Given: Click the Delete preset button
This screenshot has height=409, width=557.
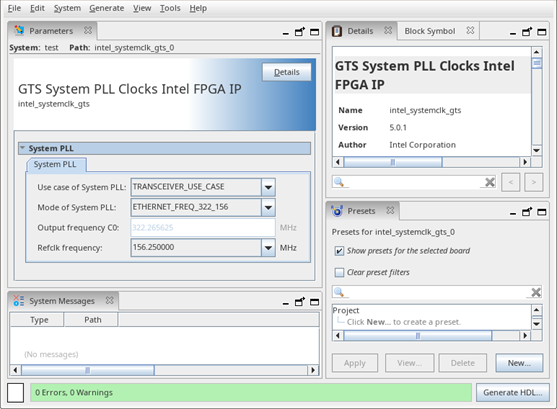Looking at the screenshot, I should pyautogui.click(x=463, y=363).
